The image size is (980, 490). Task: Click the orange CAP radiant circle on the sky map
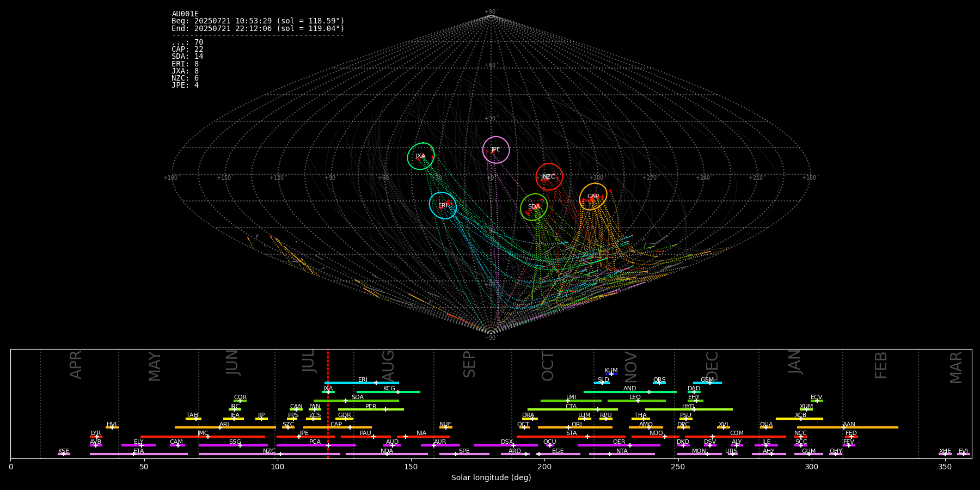pos(593,197)
